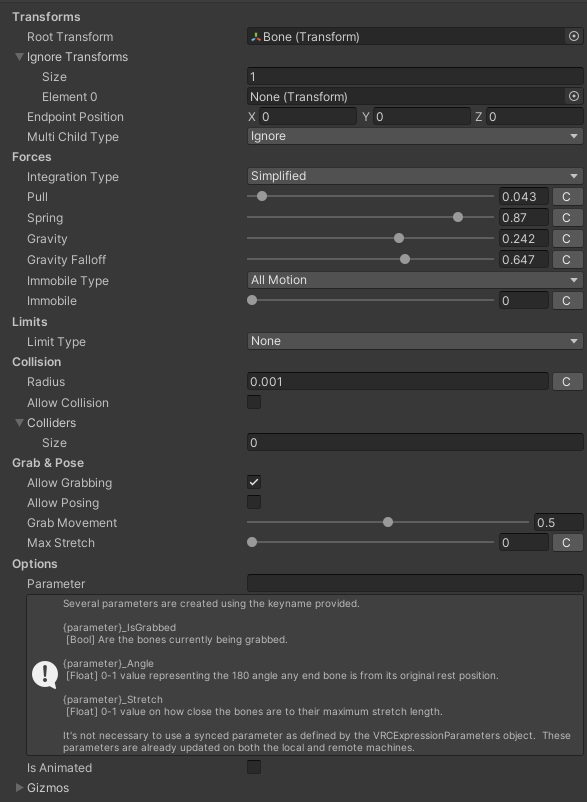Click the curve C button beside Radius
The width and height of the screenshot is (587, 802).
(567, 382)
